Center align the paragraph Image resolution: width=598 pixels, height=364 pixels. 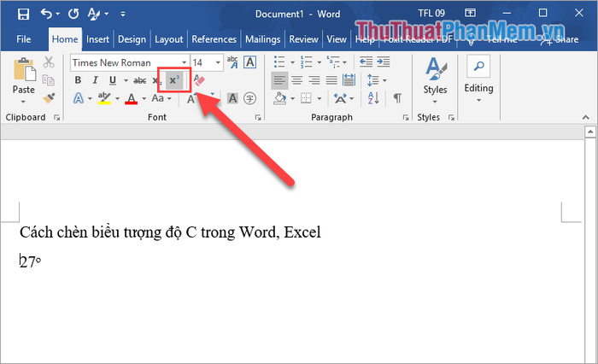pyautogui.click(x=296, y=80)
